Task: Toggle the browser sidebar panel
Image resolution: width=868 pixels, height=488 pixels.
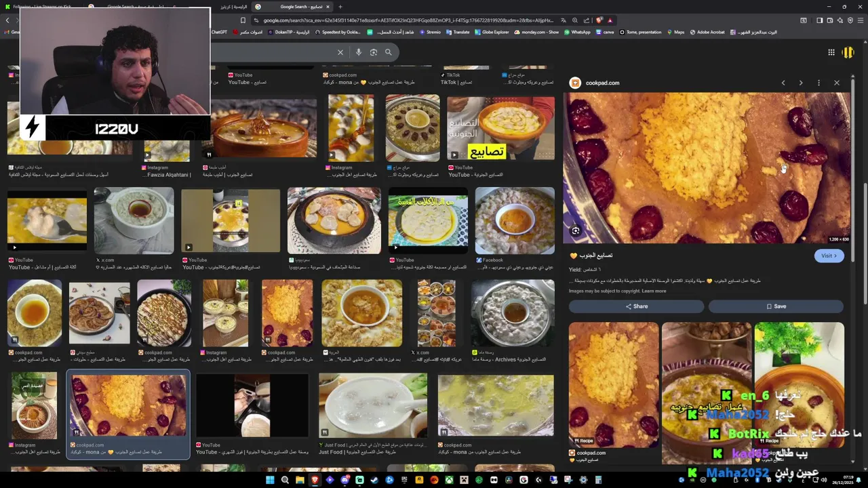Action: tap(819, 20)
